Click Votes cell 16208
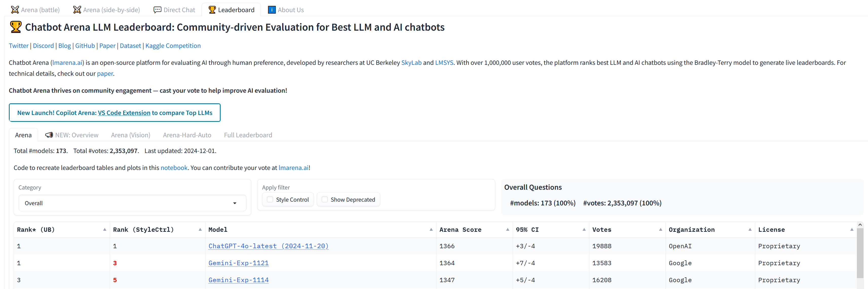868x289 pixels. click(x=627, y=280)
